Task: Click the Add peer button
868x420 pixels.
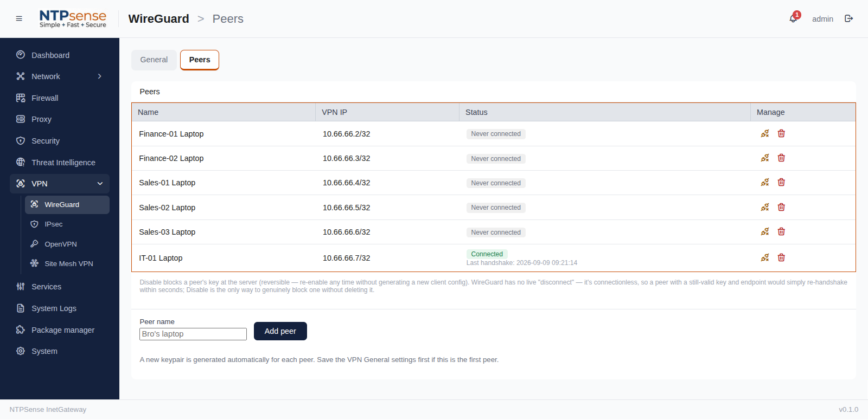Action: (x=280, y=331)
